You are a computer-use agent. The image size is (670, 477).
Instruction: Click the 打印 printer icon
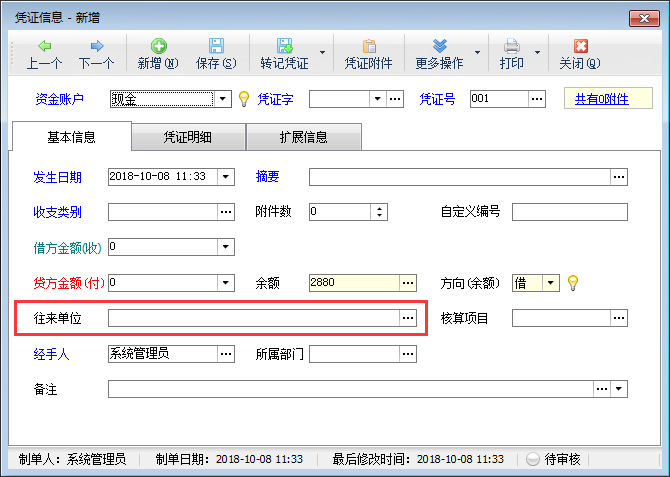[x=511, y=46]
